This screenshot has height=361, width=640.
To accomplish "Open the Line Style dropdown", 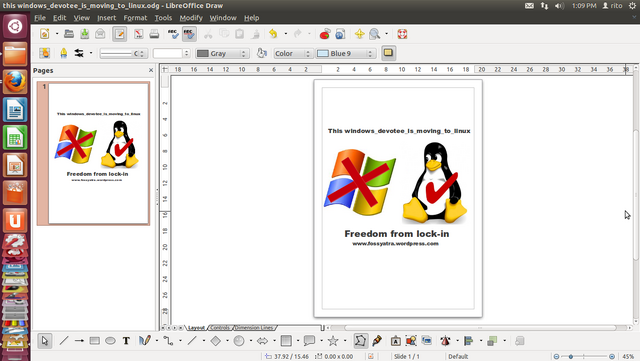I will click(122, 53).
